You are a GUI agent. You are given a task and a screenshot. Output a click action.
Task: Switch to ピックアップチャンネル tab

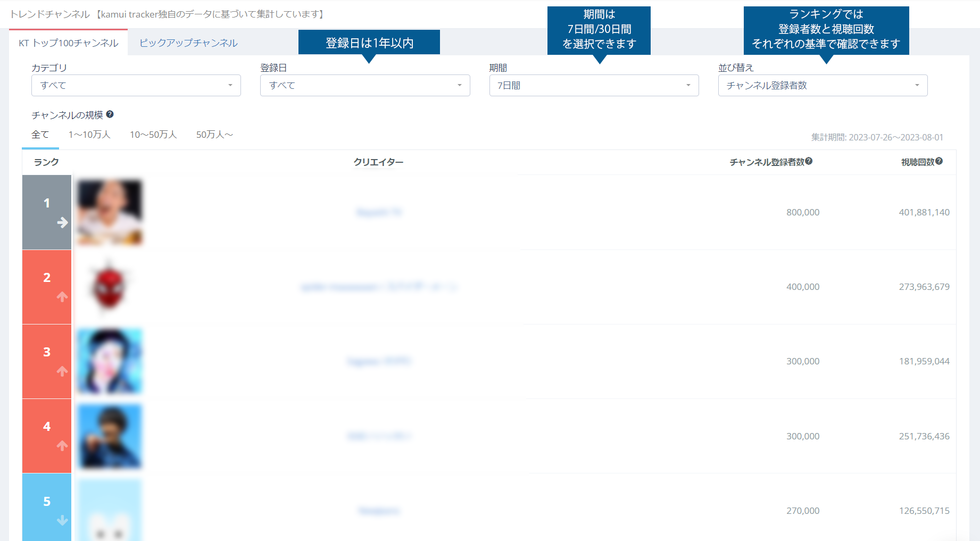[188, 43]
